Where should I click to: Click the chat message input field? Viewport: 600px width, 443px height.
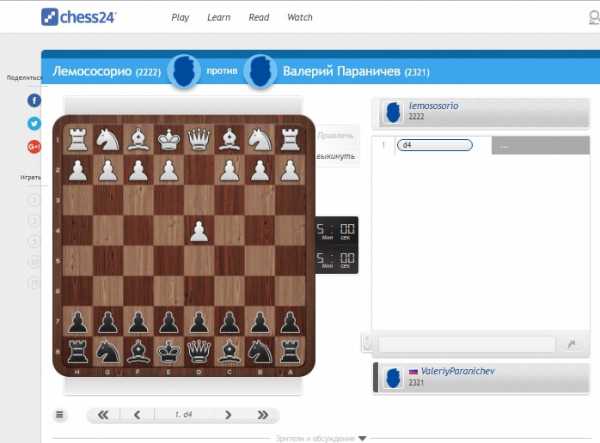[x=465, y=344]
